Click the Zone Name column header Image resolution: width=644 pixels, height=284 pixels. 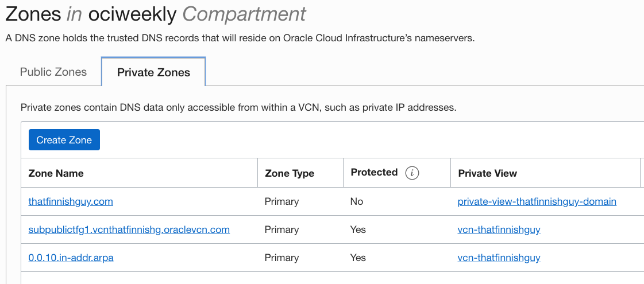(56, 173)
